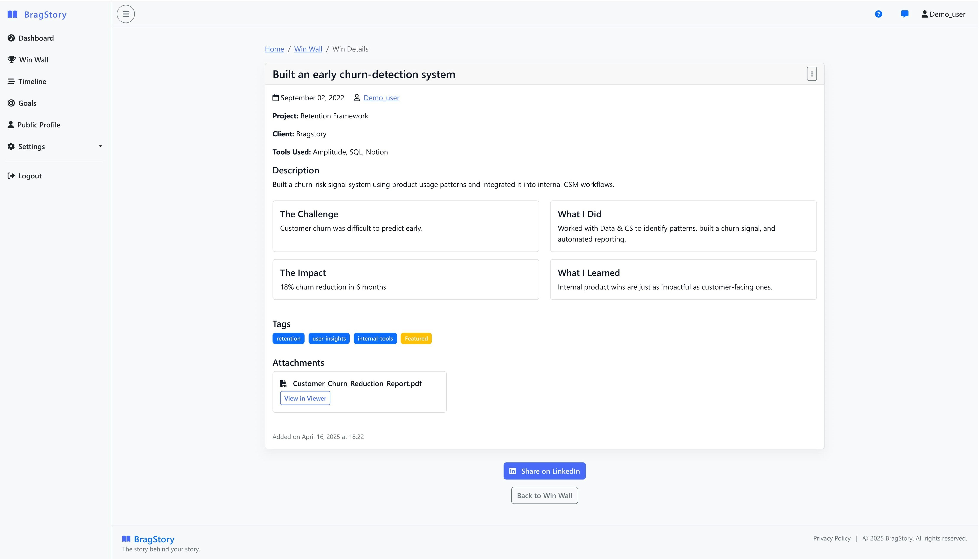Click Project: Retention Framework text
The image size is (980, 559).
pos(320,116)
